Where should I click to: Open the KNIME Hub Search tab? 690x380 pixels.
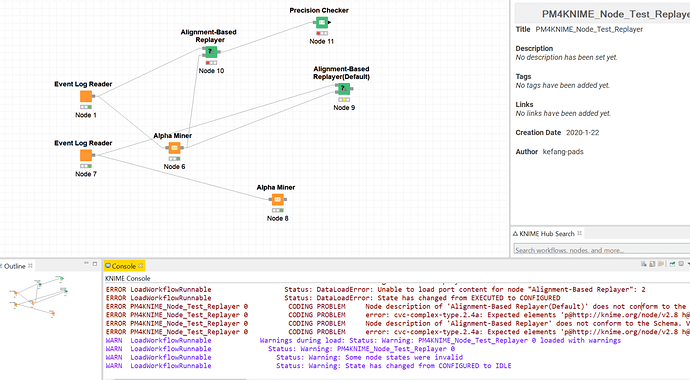547,234
